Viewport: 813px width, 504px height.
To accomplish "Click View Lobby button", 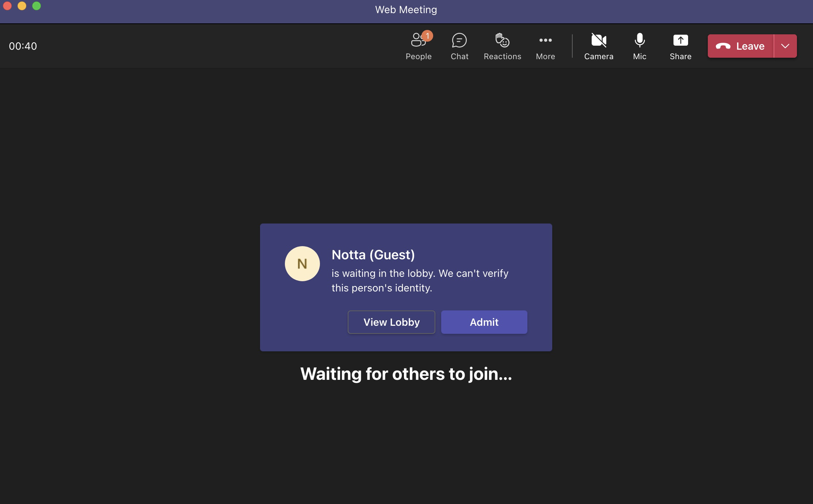I will click(392, 322).
